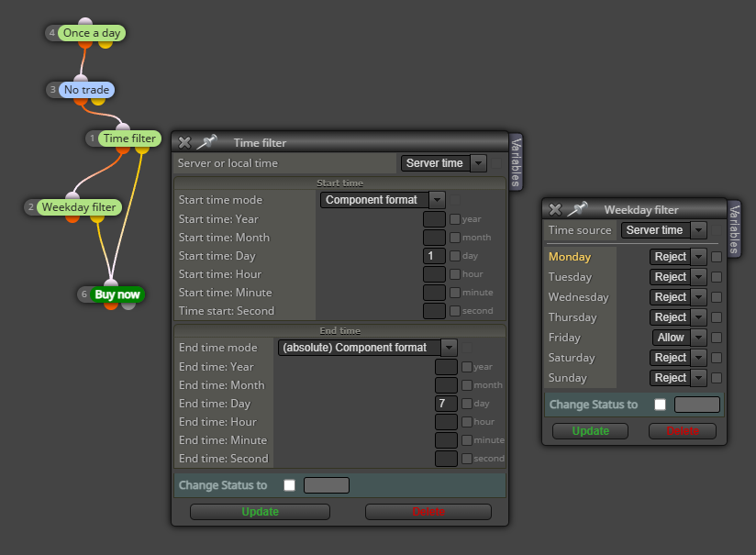Toggle checkbox beside Monday row

717,257
